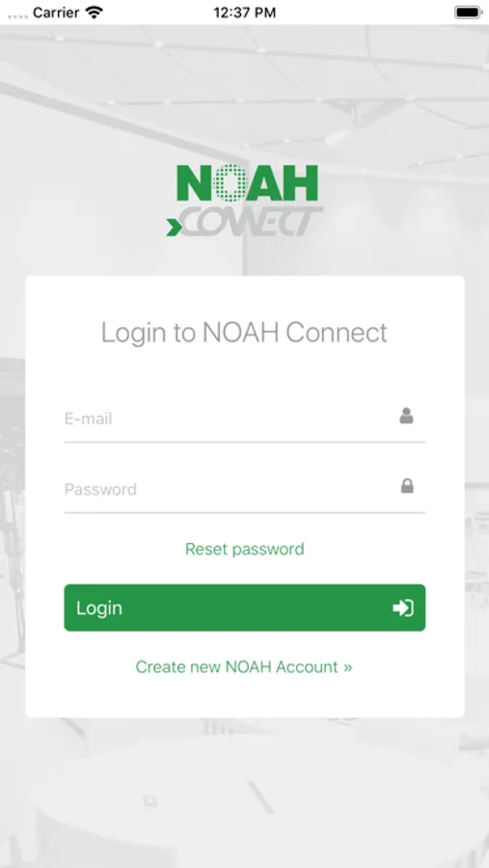
Task: Open Create new NOAH Account link
Action: (244, 666)
